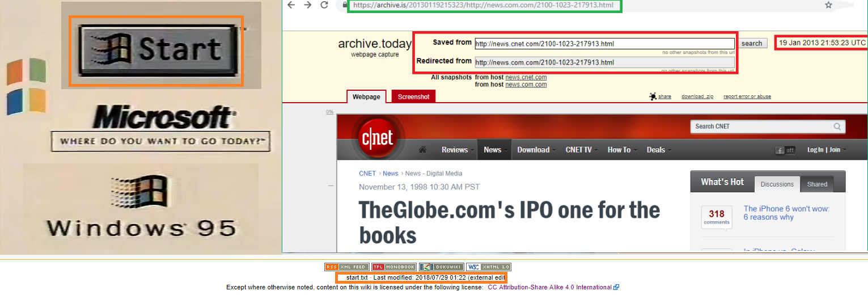Click the TPL Monobook badge
Screen dimensions: 868x299
pos(394,267)
